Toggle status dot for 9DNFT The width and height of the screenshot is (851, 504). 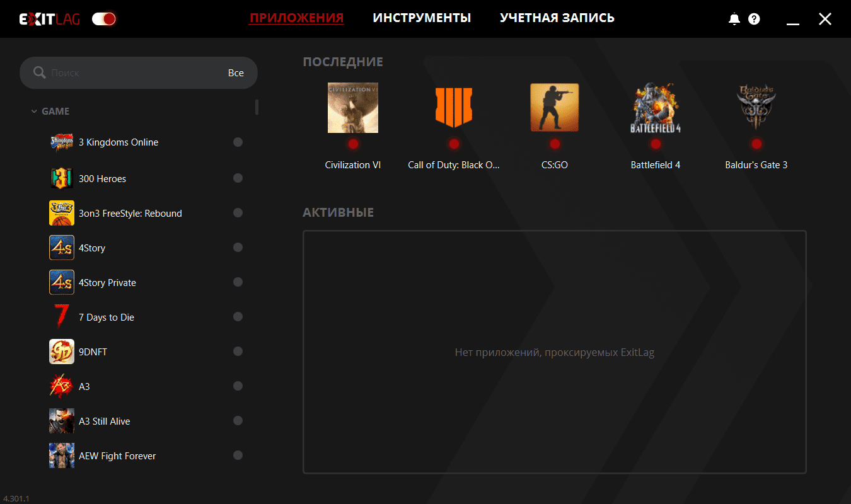pyautogui.click(x=238, y=352)
